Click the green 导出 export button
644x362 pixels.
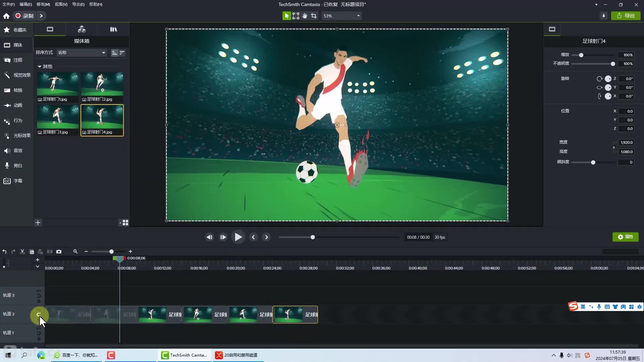click(x=626, y=16)
